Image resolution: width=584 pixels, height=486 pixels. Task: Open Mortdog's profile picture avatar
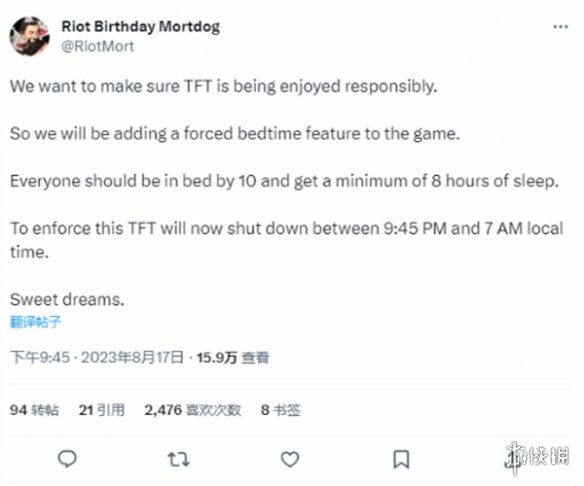[29, 36]
